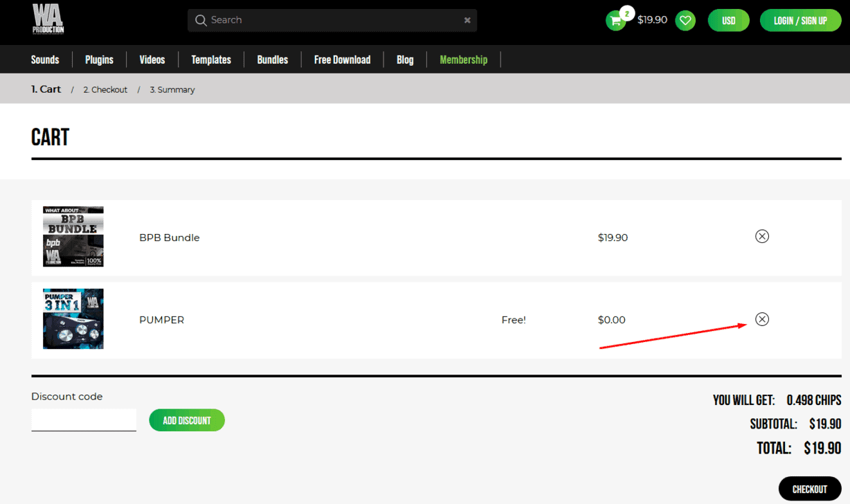Screen dimensions: 850x504
Task: Open the Plugins menu
Action: (x=99, y=60)
